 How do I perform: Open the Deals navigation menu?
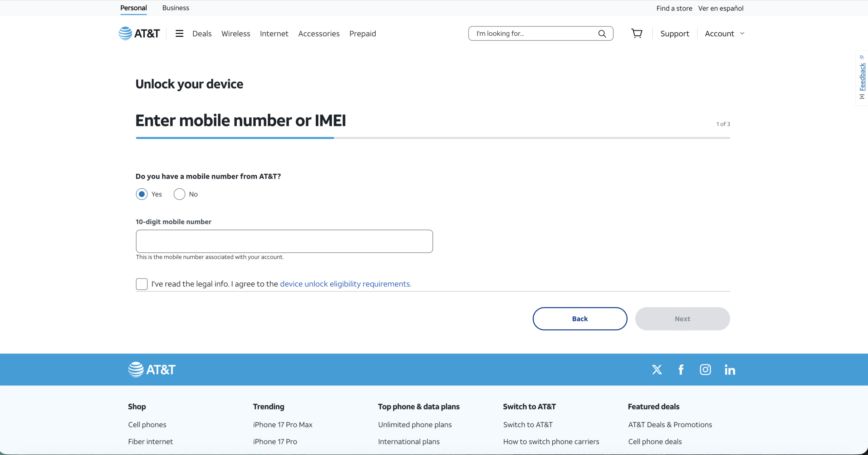point(202,34)
